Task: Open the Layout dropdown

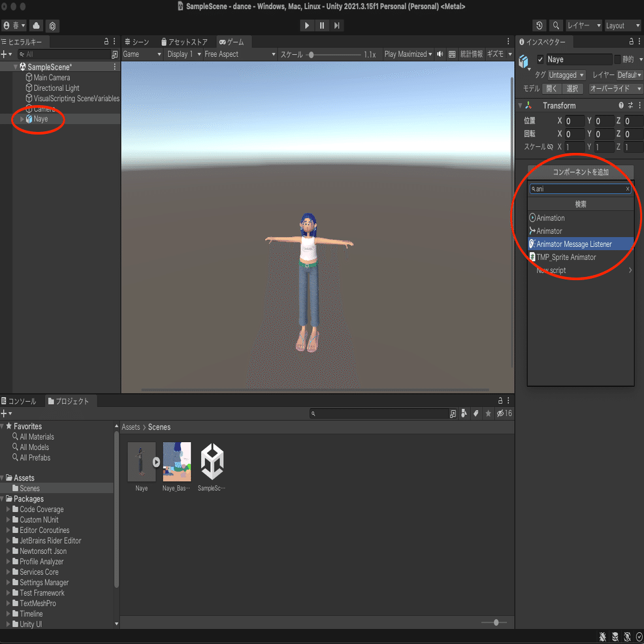Action: point(622,25)
